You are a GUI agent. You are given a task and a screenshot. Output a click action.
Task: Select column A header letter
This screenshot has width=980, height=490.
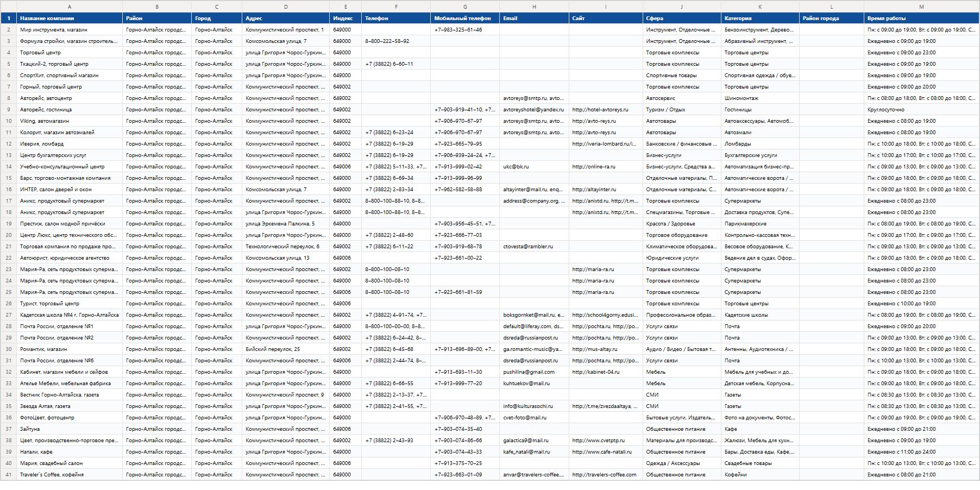point(70,7)
